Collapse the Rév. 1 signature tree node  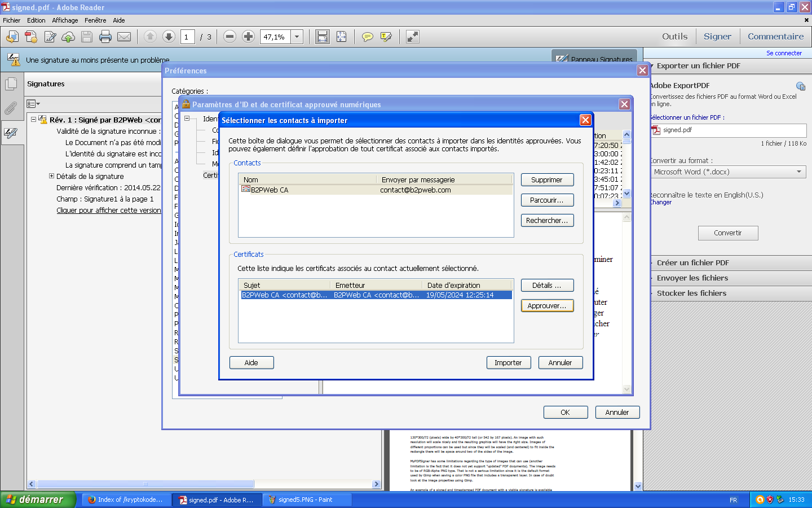point(34,120)
